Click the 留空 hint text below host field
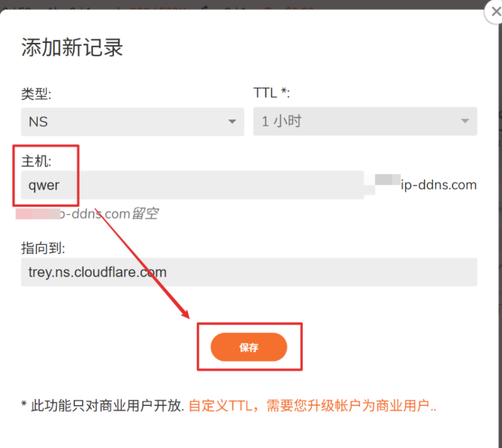Viewport: 502px width, 448px height. point(145,213)
